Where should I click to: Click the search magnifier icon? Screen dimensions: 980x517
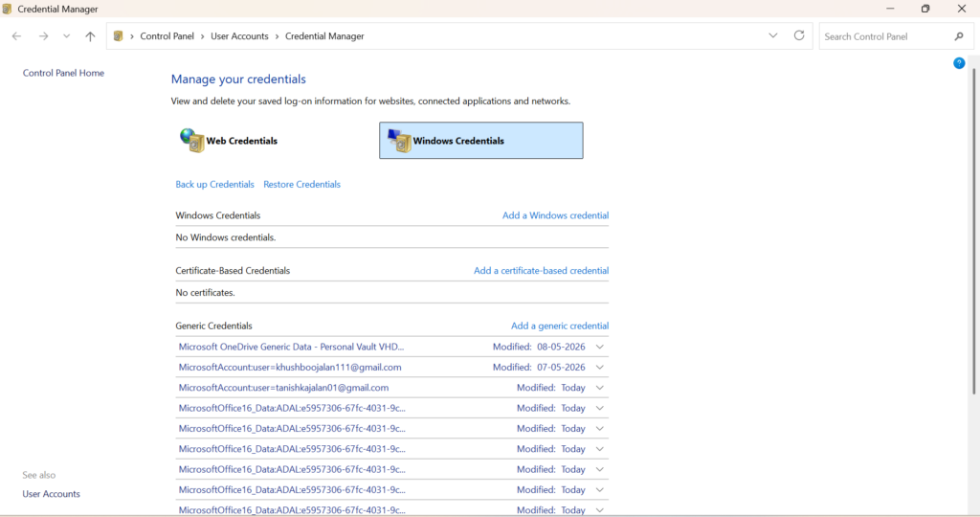point(959,36)
